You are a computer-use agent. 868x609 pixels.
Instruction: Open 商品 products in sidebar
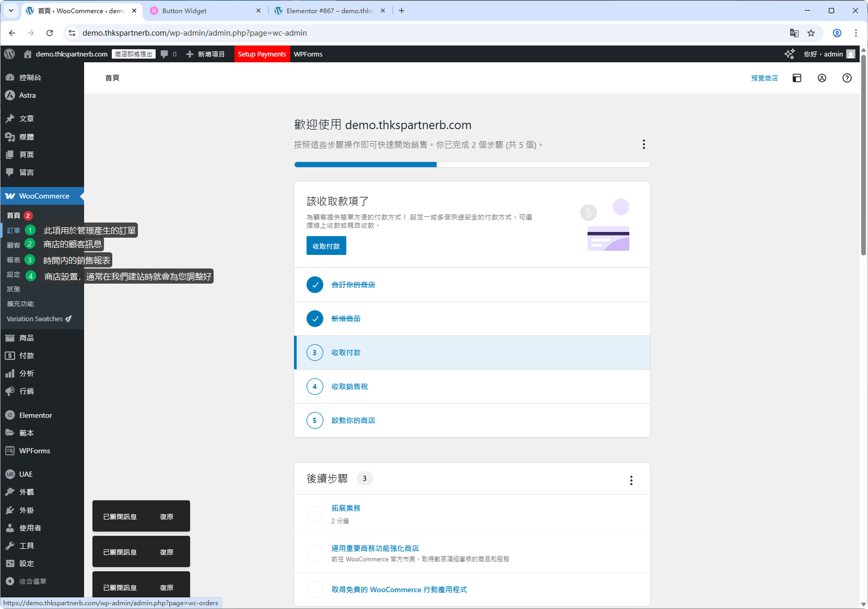click(42, 338)
